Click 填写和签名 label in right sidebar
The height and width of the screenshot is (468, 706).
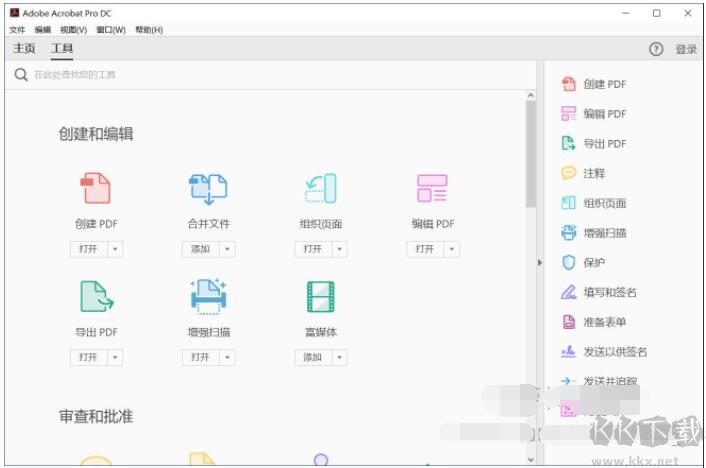click(x=610, y=292)
